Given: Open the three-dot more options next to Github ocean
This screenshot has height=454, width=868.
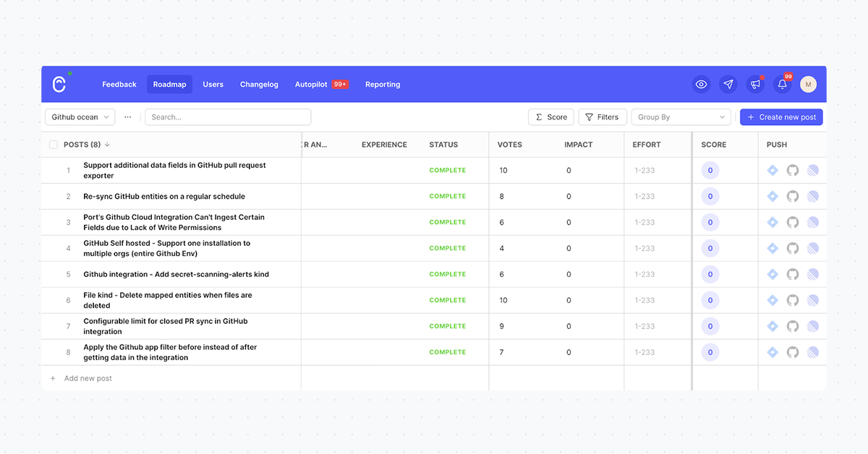Looking at the screenshot, I should pos(128,117).
